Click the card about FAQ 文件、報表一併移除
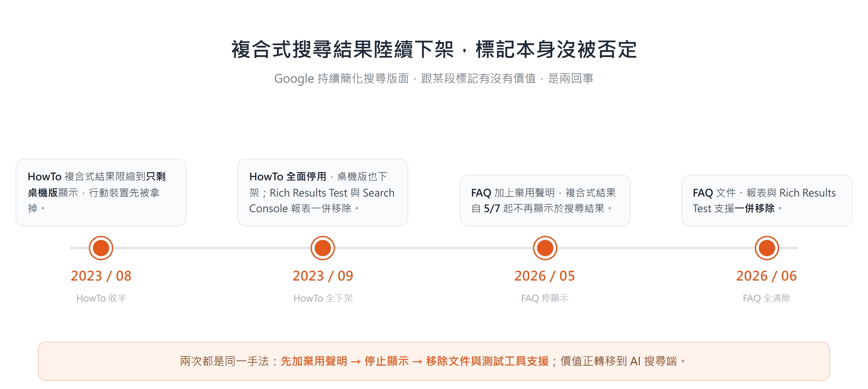Screen dimensions: 868x389 tap(767, 201)
